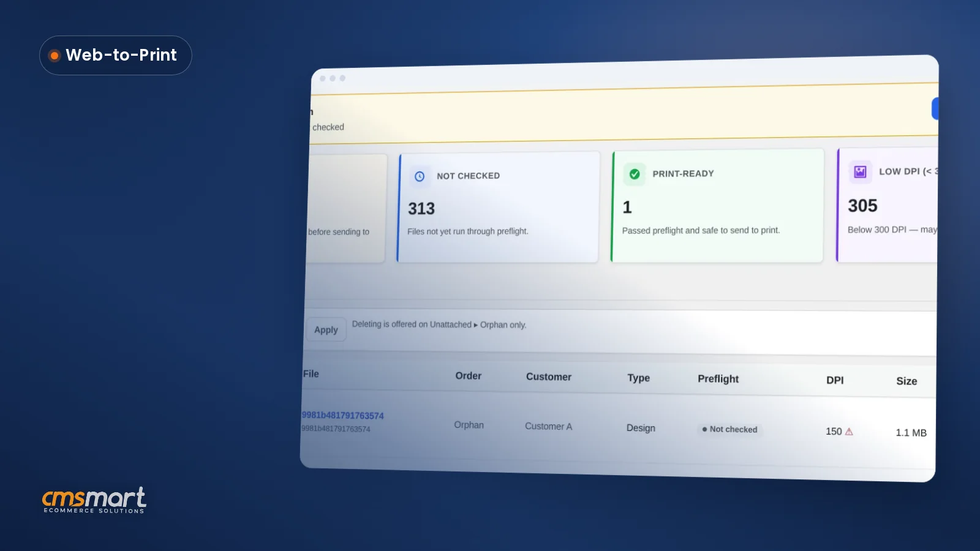Click the Not checked preflight status badge
980x551 pixels.
(729, 430)
